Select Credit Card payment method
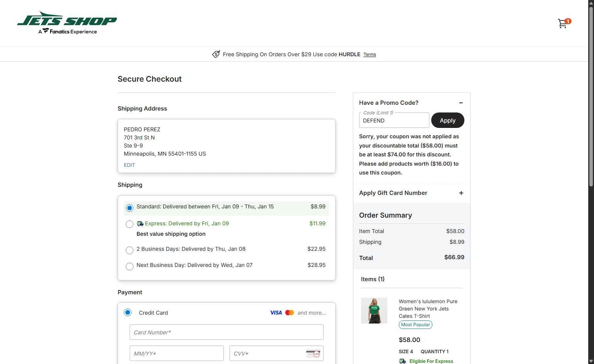This screenshot has height=364, width=594. [128, 312]
